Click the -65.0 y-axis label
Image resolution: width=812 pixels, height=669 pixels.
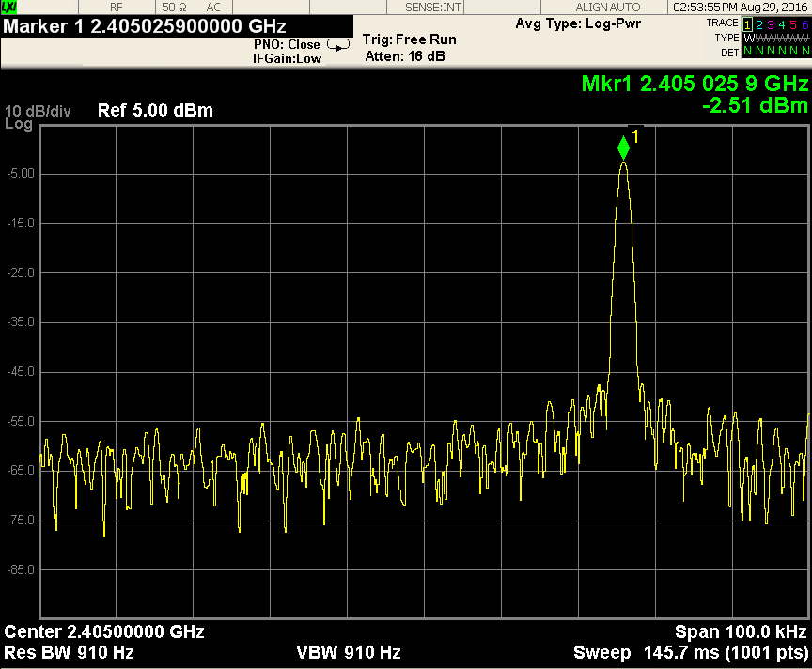(21, 470)
